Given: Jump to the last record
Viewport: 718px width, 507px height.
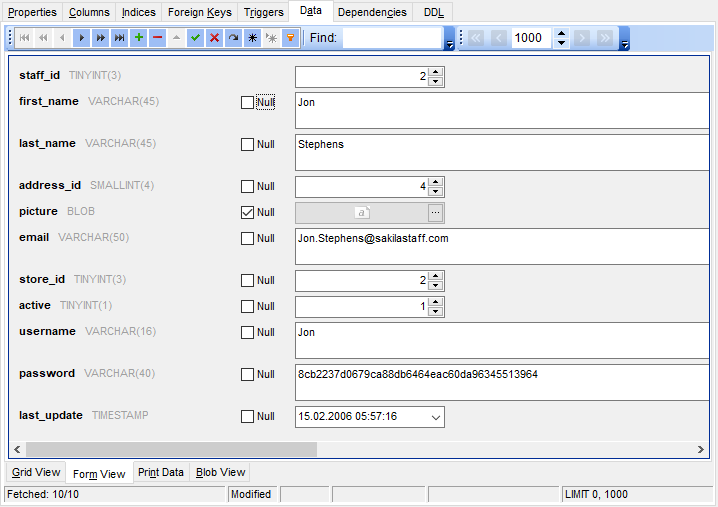Looking at the screenshot, I should (119, 38).
